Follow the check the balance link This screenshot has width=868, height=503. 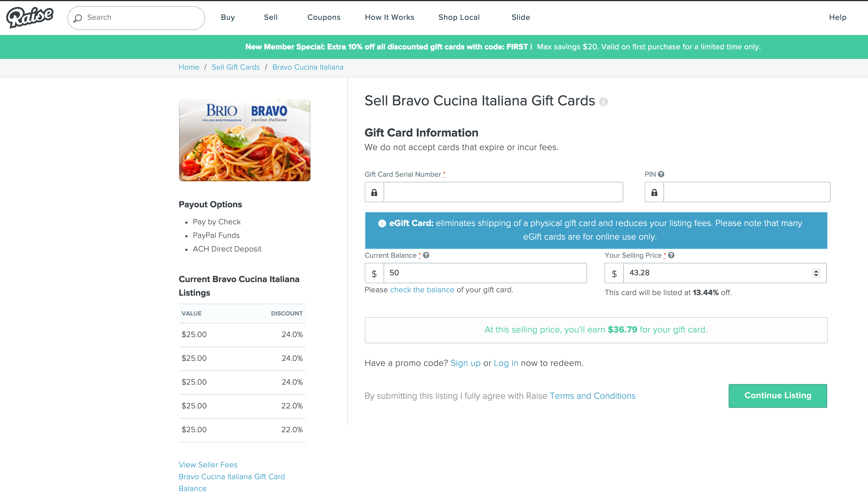[x=422, y=290]
